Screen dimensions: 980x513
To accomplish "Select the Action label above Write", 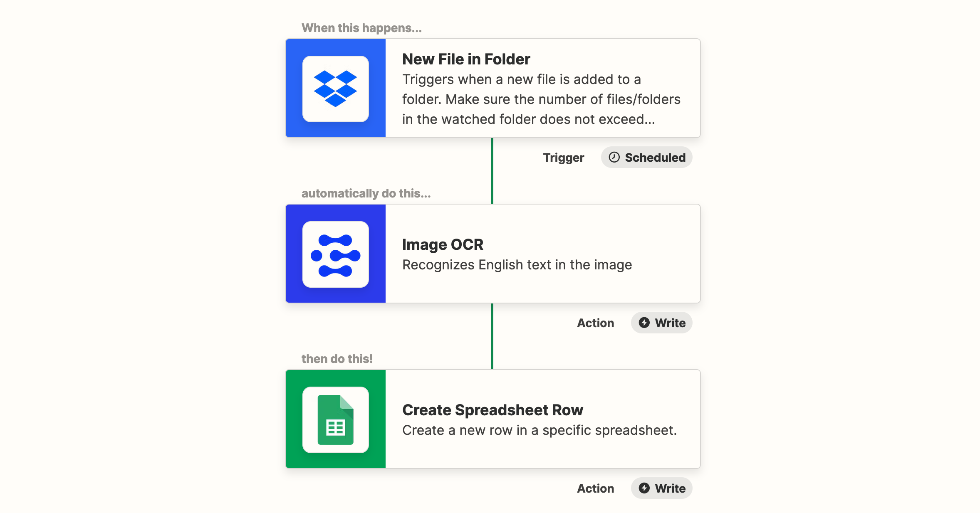I will coord(596,323).
